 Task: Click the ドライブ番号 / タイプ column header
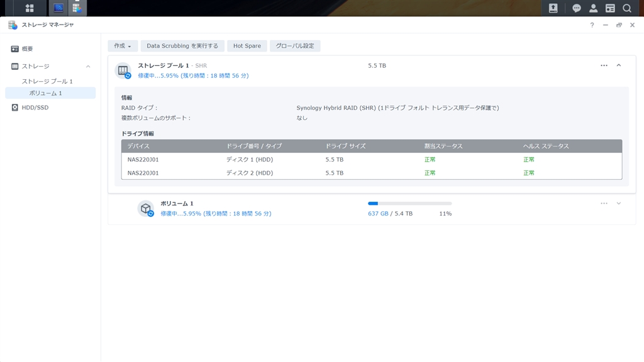pos(254,146)
